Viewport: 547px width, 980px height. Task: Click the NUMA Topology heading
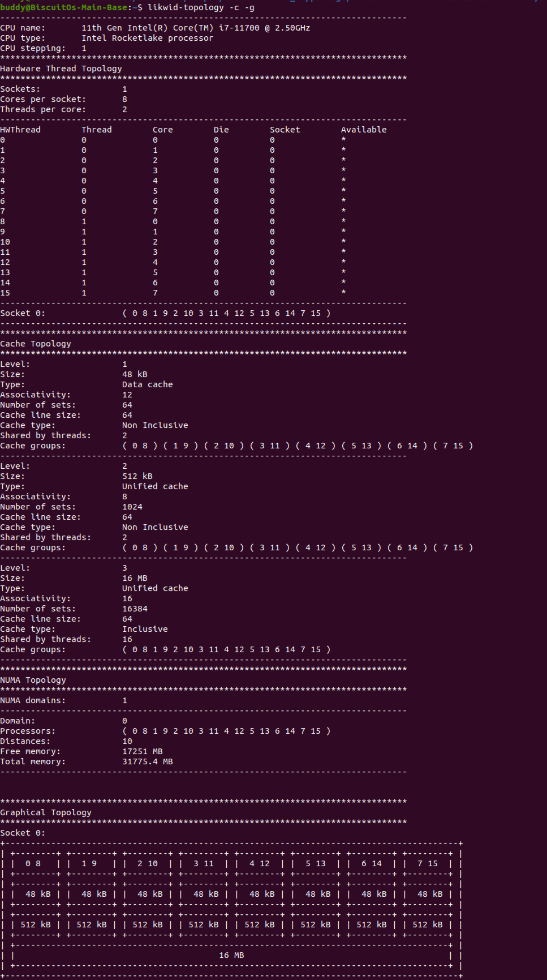[x=33, y=680]
